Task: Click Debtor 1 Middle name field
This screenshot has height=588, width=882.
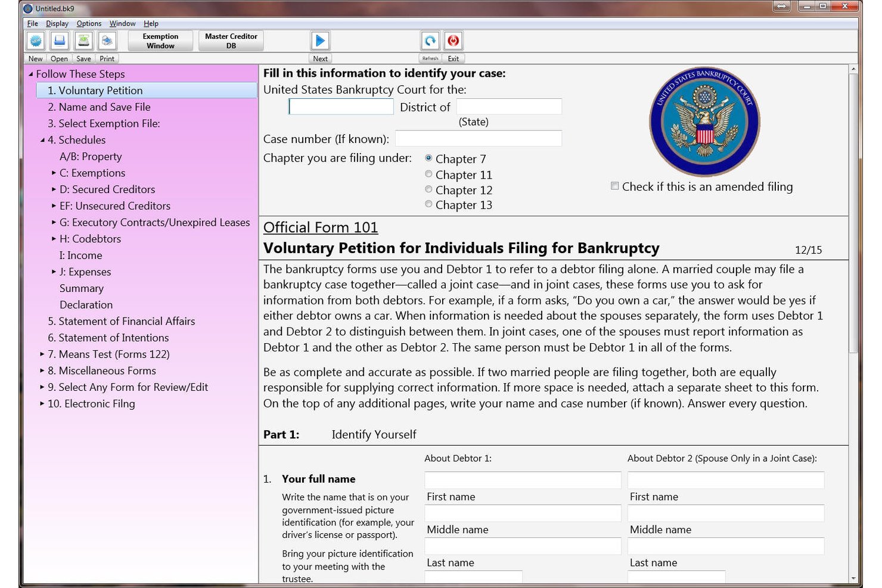Action: 523,513
